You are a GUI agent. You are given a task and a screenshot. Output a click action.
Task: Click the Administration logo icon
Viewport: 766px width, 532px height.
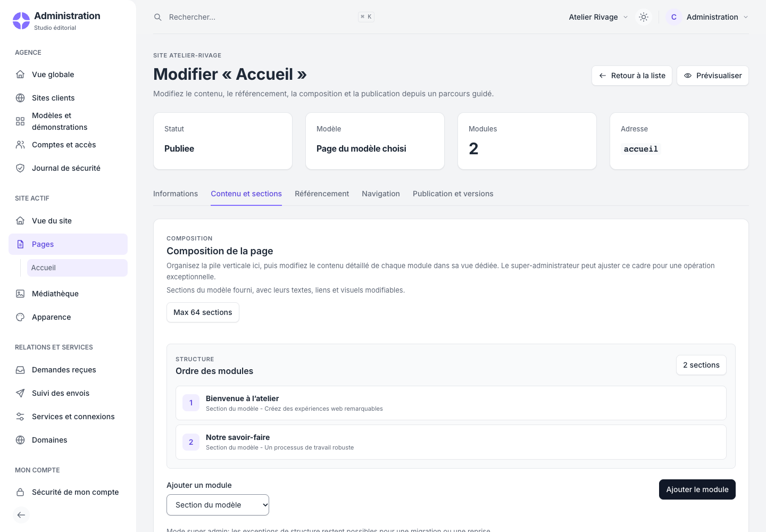coord(21,21)
